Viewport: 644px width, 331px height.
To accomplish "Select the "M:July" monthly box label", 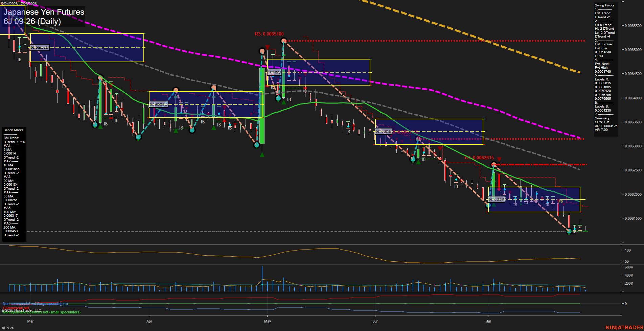I will tap(497, 199).
